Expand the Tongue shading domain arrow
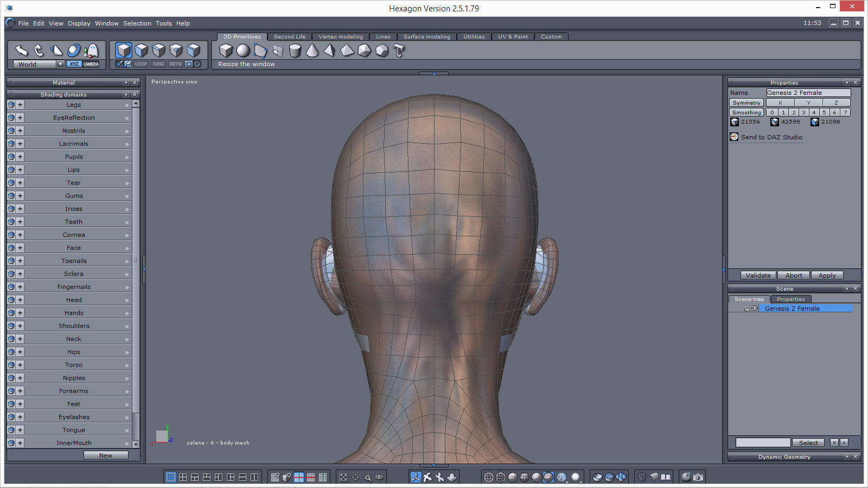 coord(127,430)
